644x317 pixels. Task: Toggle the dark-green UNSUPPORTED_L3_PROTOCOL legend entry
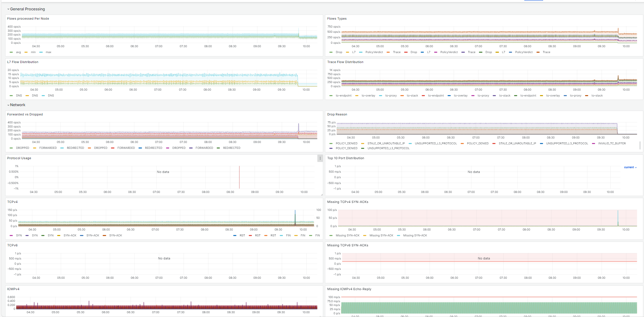point(389,148)
